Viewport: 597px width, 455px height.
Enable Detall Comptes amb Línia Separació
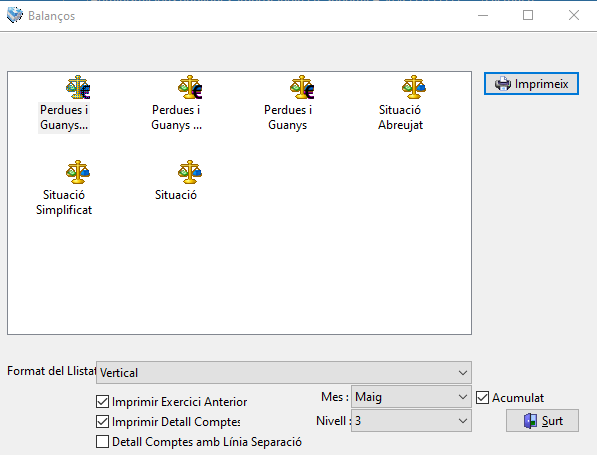coord(102,442)
